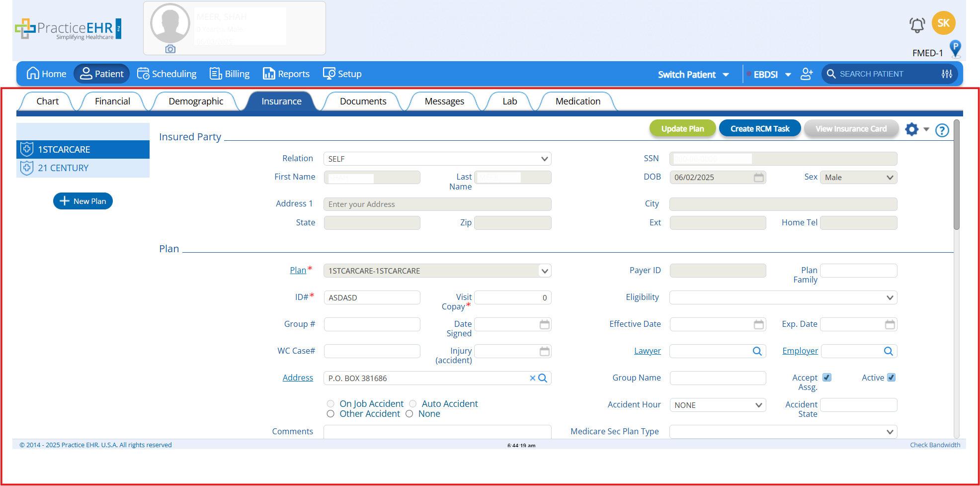980x486 pixels.
Task: Open the Effective Date calendar picker
Action: [758, 324]
